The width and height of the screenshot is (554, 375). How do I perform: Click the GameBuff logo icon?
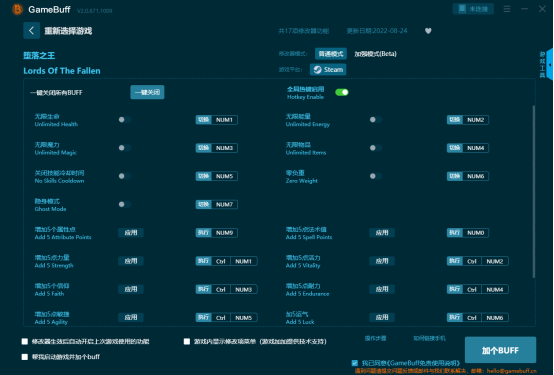pyautogui.click(x=17, y=9)
